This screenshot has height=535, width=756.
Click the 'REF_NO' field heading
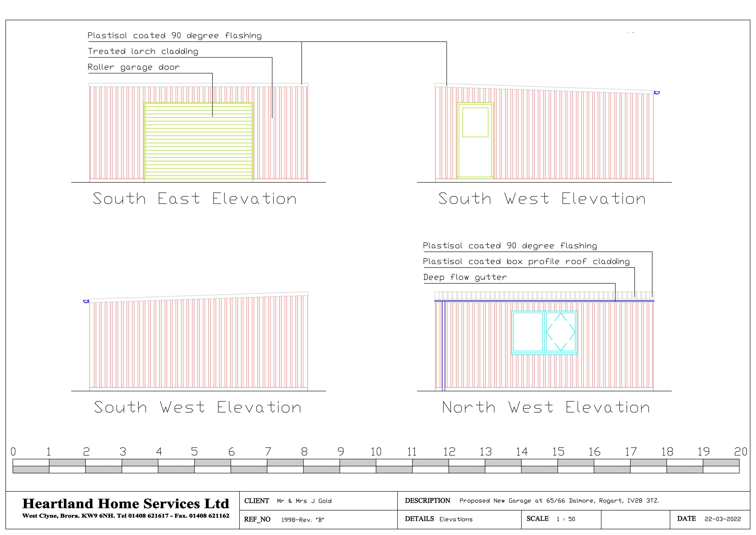[257, 519]
